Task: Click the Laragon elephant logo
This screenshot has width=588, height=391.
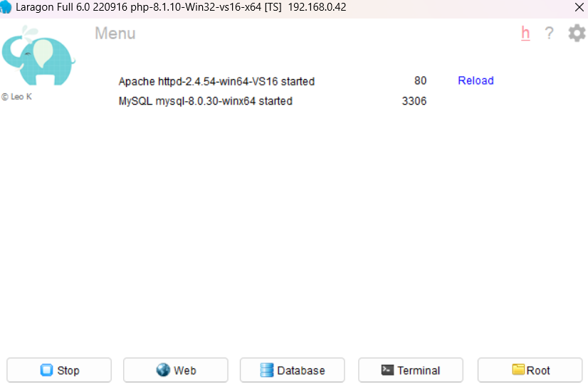Action: tap(38, 56)
